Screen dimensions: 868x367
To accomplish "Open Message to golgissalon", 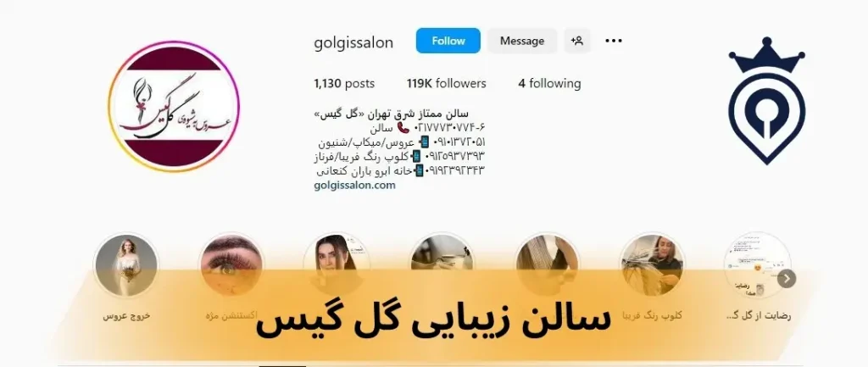I will pos(522,41).
